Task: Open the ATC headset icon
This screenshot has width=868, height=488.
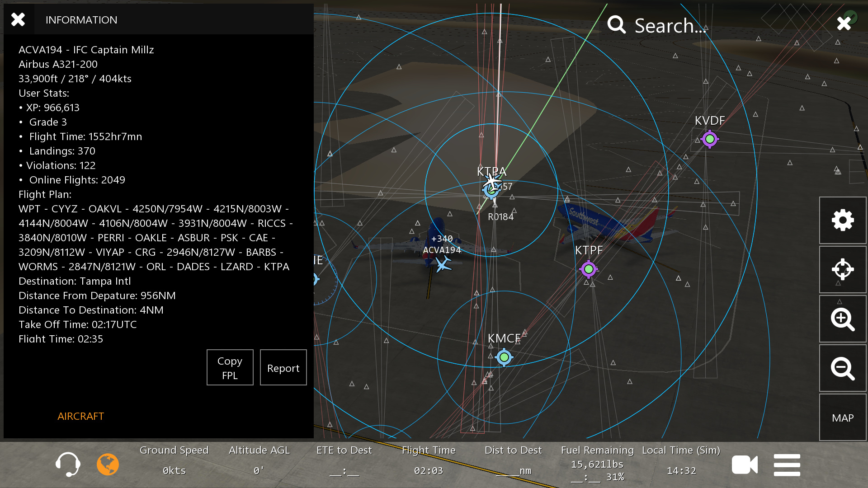Action: (x=68, y=464)
